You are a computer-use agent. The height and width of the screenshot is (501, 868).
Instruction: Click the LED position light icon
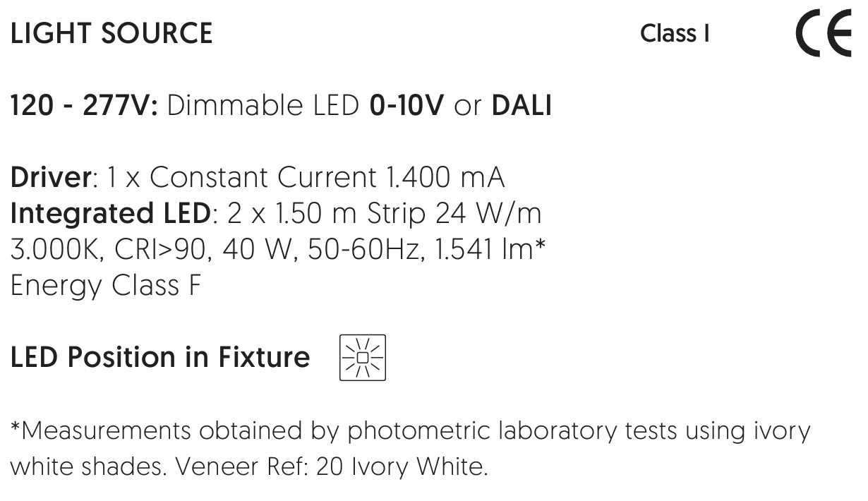tap(363, 358)
